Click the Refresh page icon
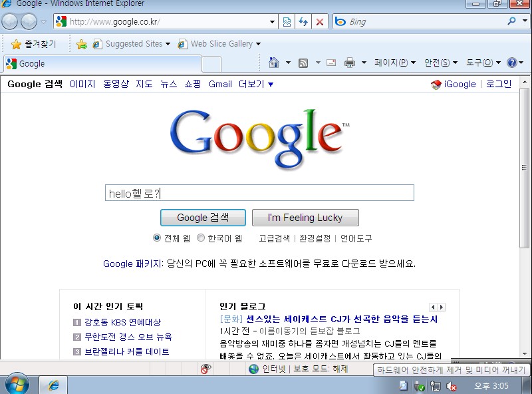 303,22
